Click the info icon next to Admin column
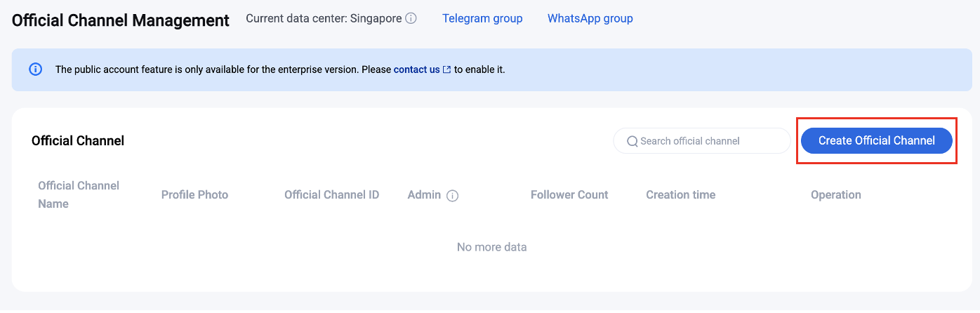The height and width of the screenshot is (313, 980). click(x=452, y=196)
